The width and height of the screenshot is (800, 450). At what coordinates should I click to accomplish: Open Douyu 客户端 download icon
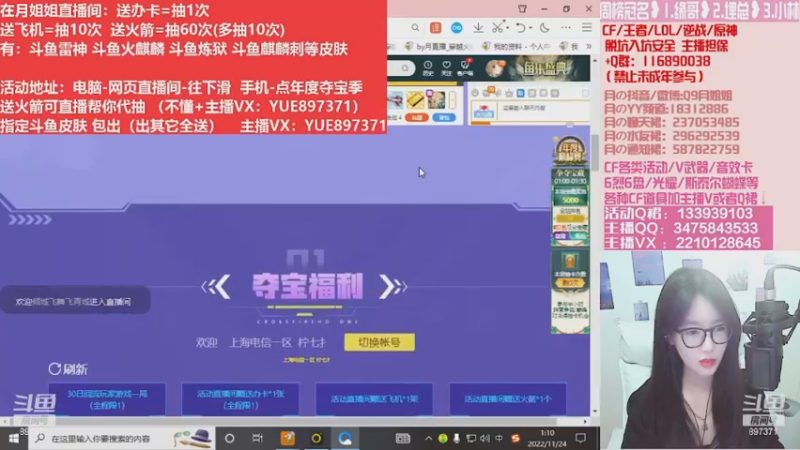[465, 68]
